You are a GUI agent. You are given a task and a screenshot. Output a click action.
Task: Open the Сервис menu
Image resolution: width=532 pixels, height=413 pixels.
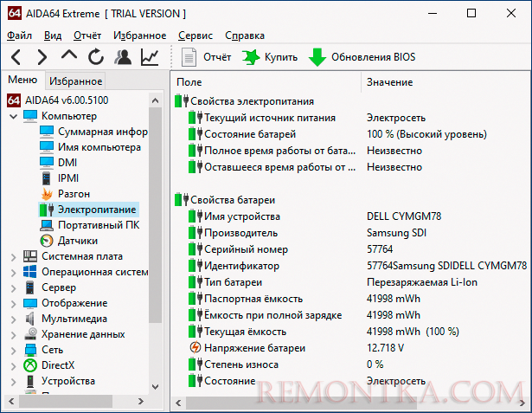[195, 35]
